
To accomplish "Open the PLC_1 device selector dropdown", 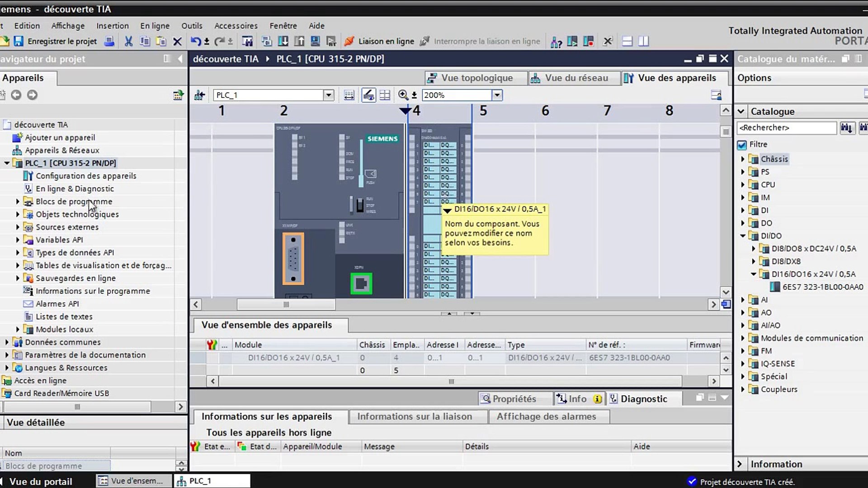I will 329,95.
